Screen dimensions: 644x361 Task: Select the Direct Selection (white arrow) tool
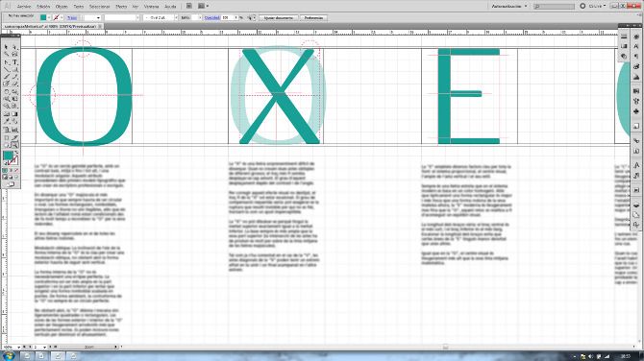(14, 47)
